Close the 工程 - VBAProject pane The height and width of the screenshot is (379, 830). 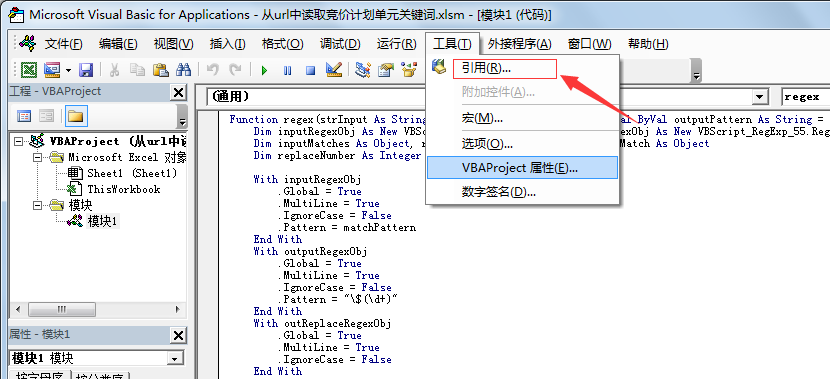coord(178,93)
